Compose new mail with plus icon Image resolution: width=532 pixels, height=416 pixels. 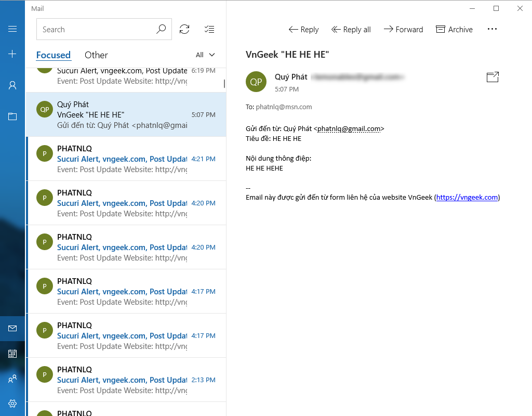click(12, 54)
